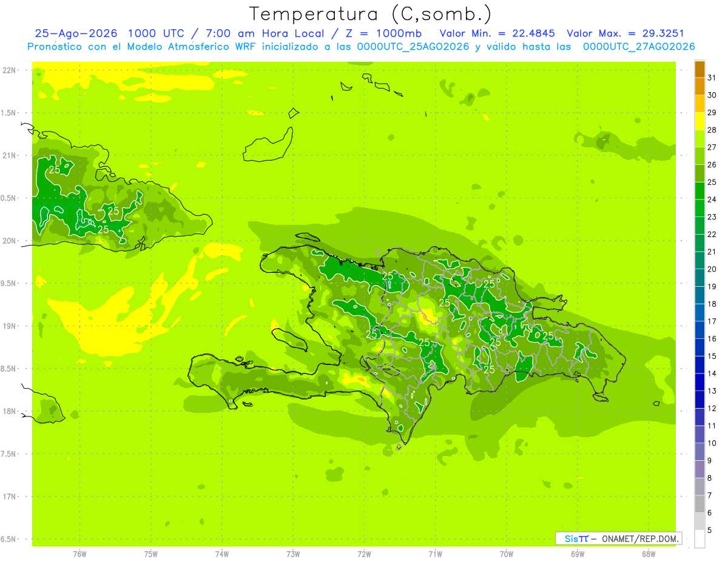Click the green 24 legend swatch
This screenshot has height=562, width=728.
(x=699, y=191)
